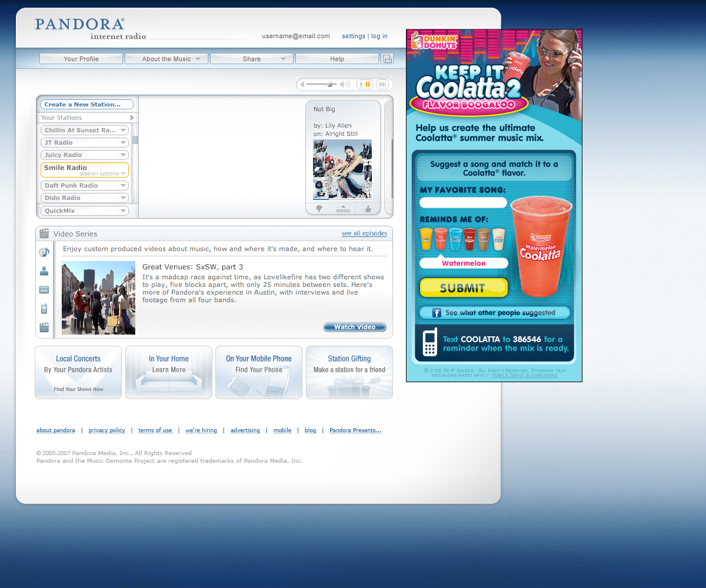Open the Local Concerts promo card
The image size is (706, 588).
tap(78, 373)
